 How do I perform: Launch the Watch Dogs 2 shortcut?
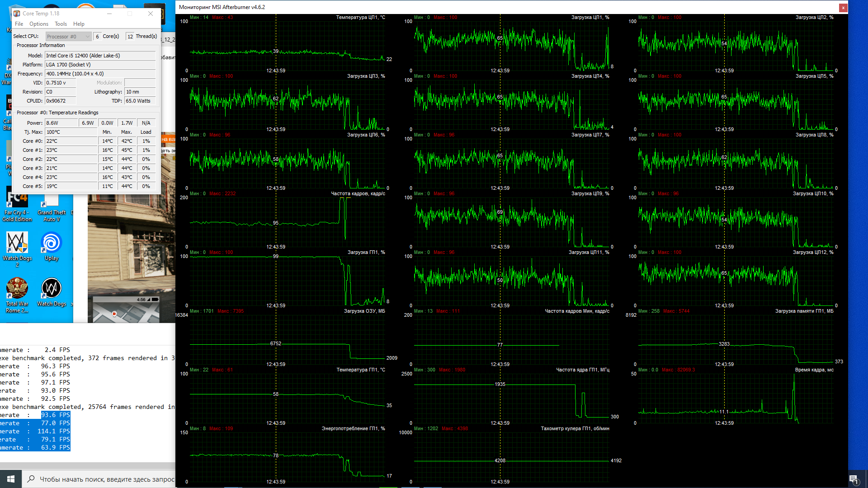coord(17,244)
